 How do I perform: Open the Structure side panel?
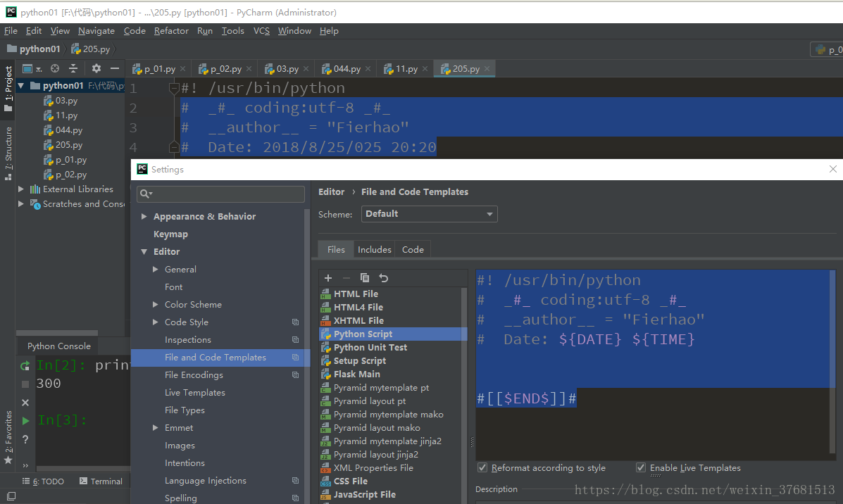(8, 153)
